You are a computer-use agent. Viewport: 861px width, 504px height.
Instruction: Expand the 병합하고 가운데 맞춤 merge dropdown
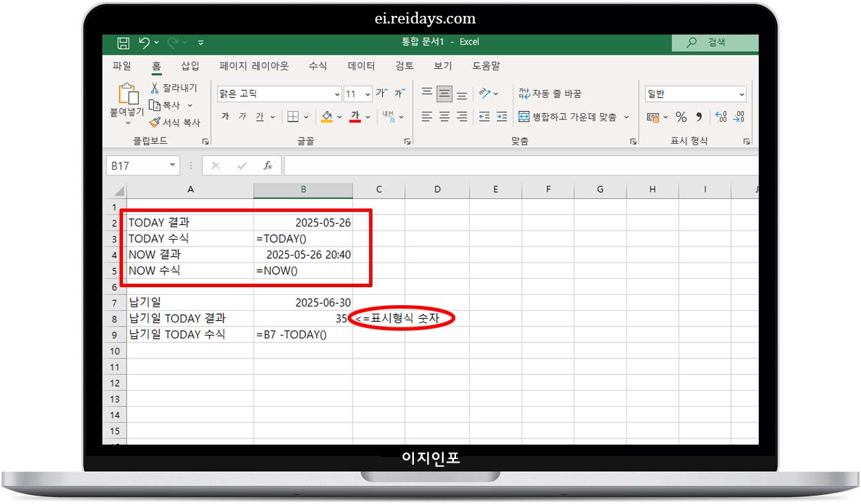[x=626, y=117]
